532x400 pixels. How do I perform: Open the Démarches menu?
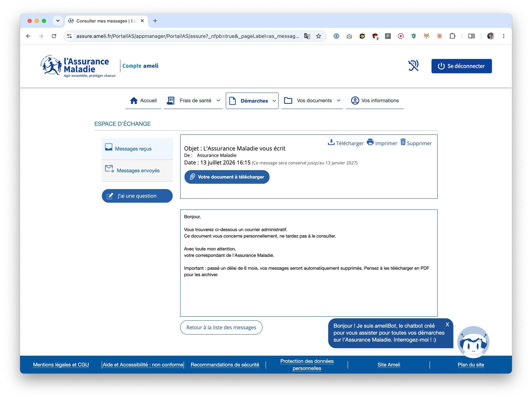[x=252, y=101]
